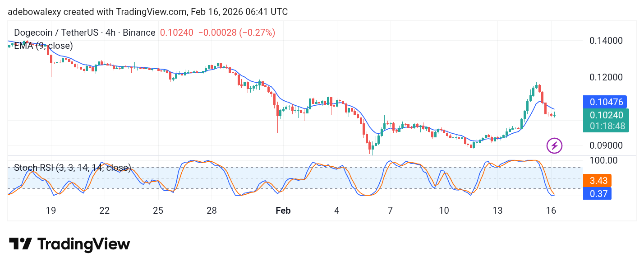644x267 pixels.
Task: Click the Feb label on time axis
Action: (283, 211)
